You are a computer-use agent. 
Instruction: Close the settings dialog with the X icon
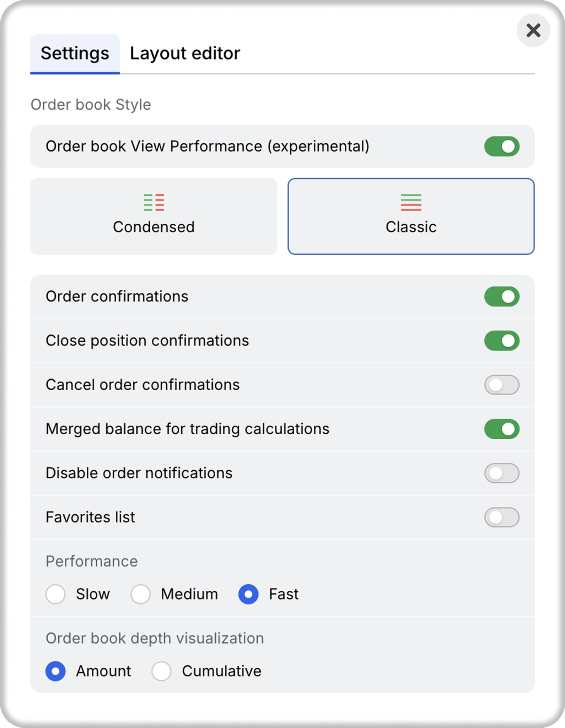(533, 30)
